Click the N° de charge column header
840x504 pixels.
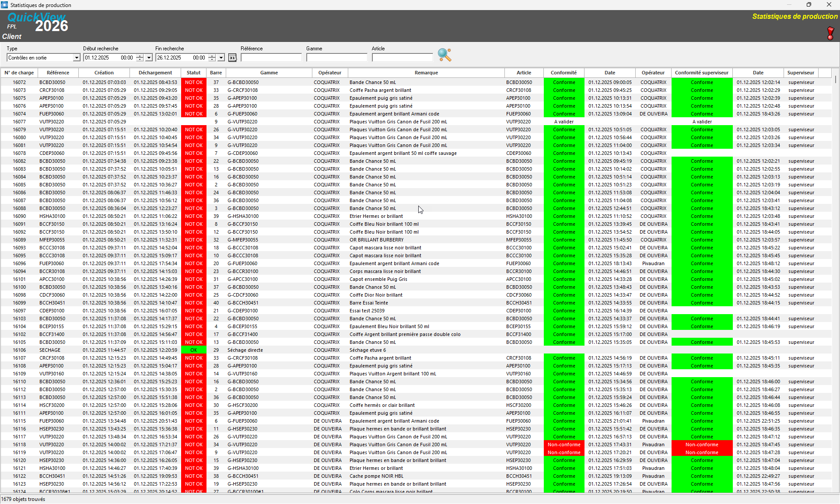pyautogui.click(x=19, y=73)
